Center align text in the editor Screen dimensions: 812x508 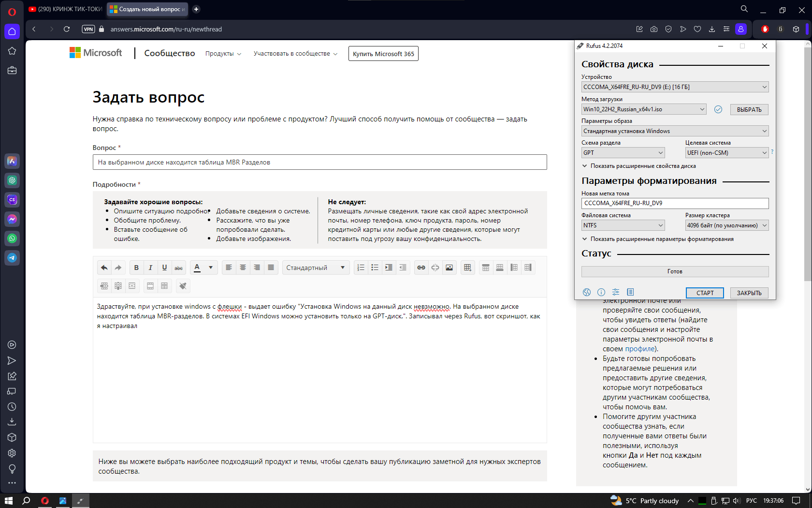(x=243, y=268)
